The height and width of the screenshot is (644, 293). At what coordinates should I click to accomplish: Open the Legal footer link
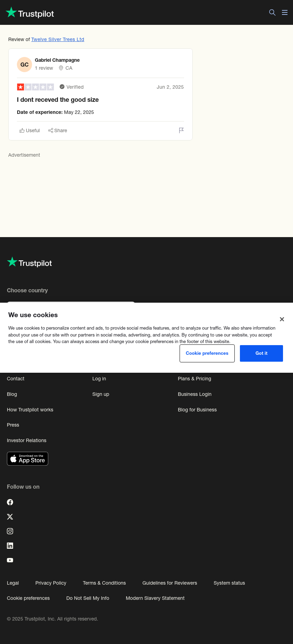tap(13, 583)
